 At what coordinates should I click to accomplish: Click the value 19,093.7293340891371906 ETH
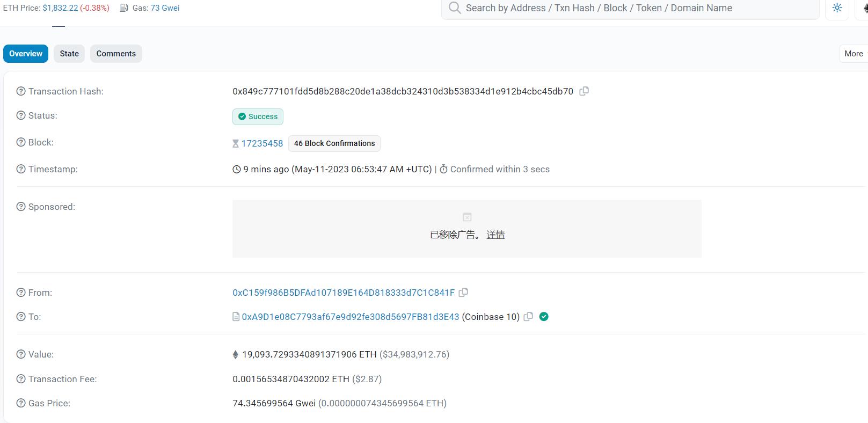click(309, 354)
